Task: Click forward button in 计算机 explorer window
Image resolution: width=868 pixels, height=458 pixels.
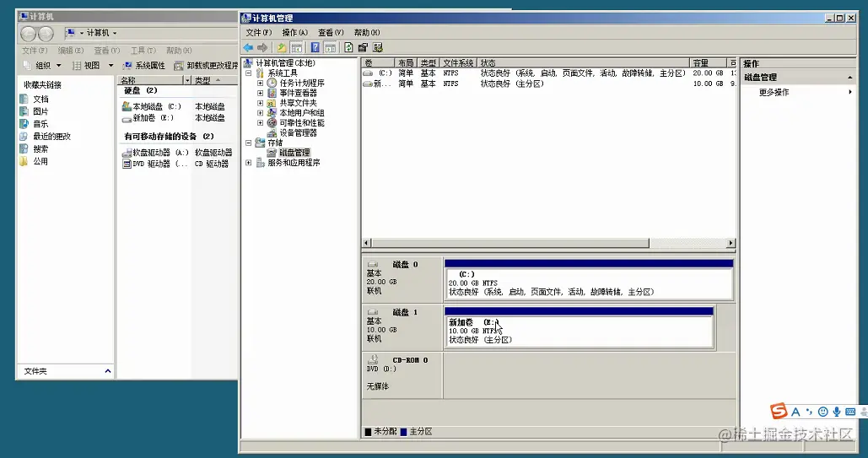Action: (x=46, y=34)
